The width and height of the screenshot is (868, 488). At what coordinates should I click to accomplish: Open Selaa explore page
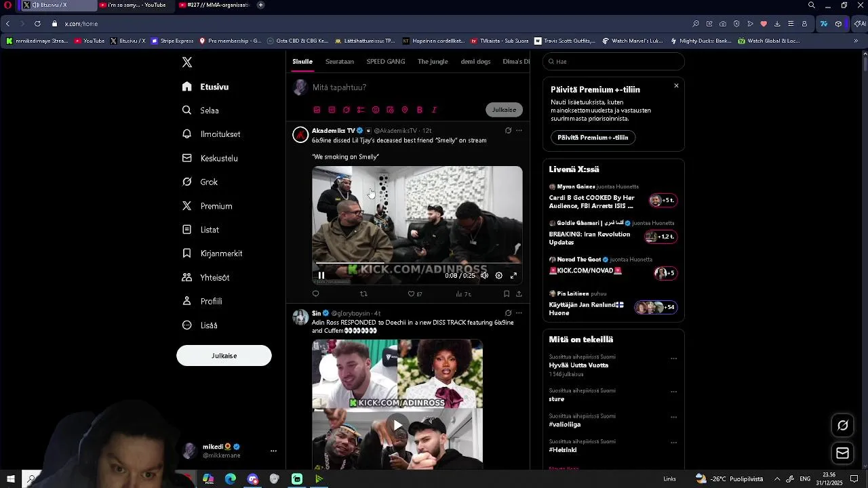201,110
